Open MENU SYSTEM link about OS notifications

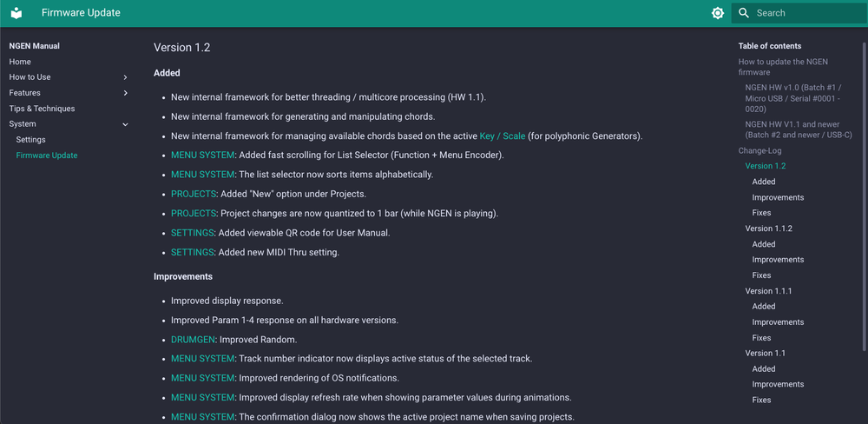coord(202,378)
